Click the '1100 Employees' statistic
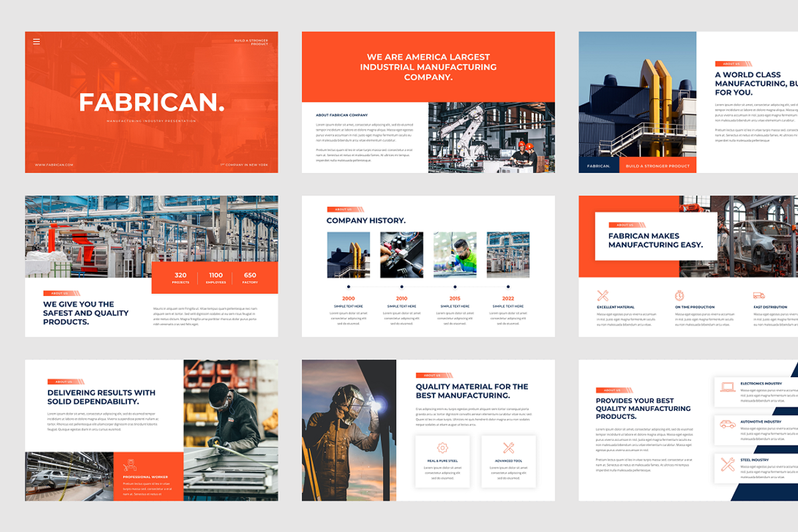 216,278
